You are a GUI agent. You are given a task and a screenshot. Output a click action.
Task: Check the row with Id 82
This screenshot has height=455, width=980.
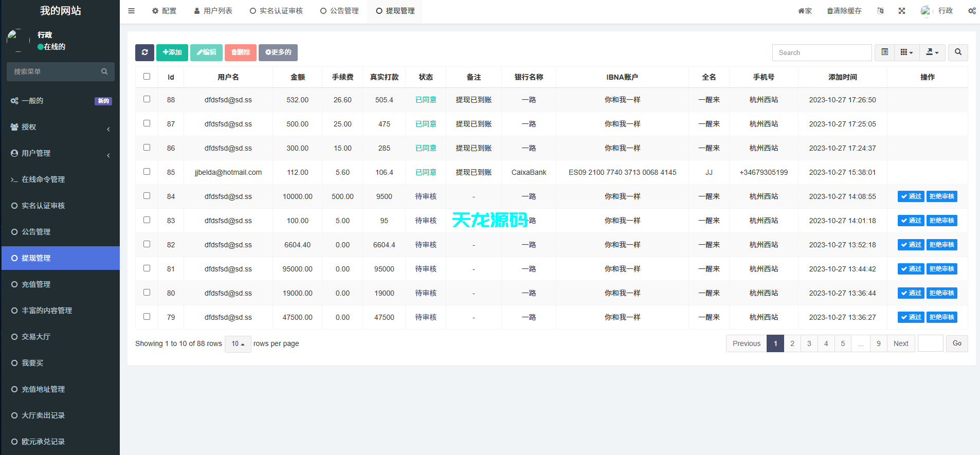[x=147, y=244]
